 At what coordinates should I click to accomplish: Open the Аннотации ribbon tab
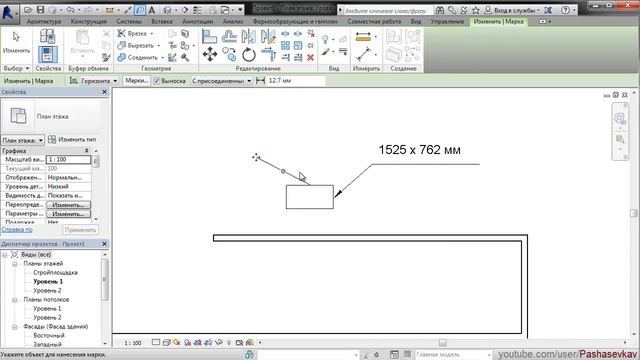[x=198, y=21]
